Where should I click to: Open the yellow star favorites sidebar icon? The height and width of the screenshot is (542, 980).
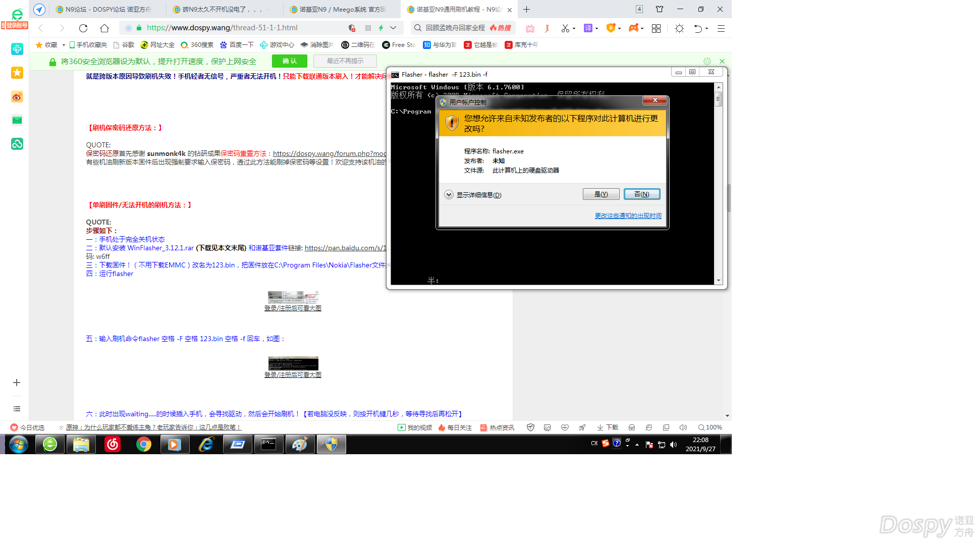pyautogui.click(x=17, y=73)
